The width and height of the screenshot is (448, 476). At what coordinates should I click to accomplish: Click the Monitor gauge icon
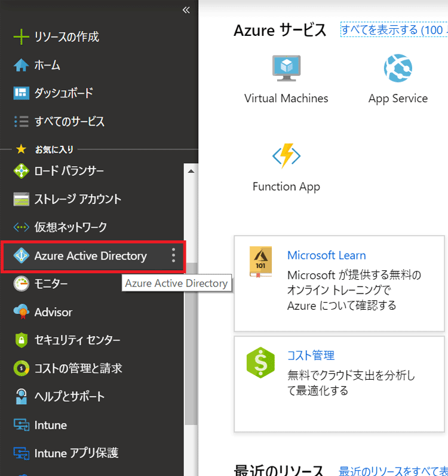(22, 283)
